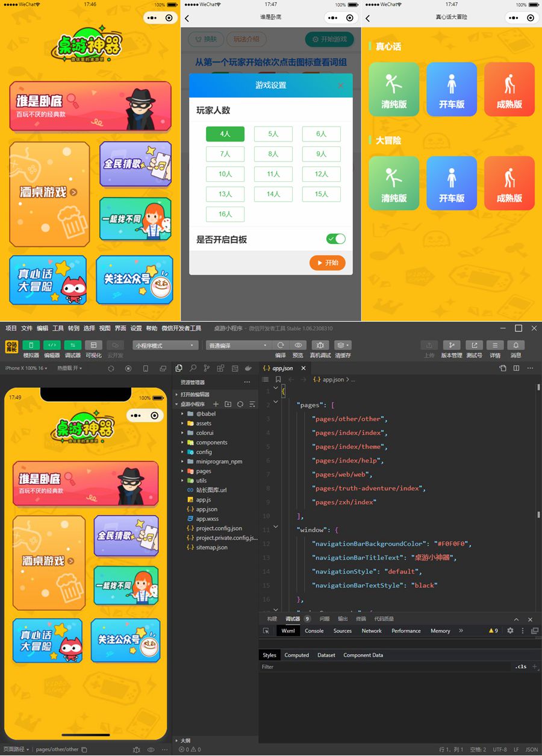The height and width of the screenshot is (756, 542).
Task: Open the 小程序模式 mode dropdown
Action: (166, 346)
